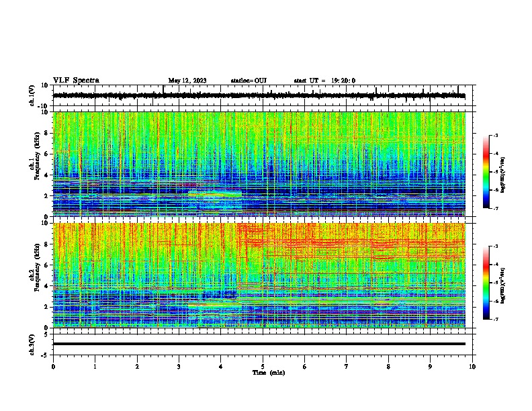The image size is (532, 411).
Task: Click the "8" kHz tick on ch.1 spectrogram
Action: 47,133
